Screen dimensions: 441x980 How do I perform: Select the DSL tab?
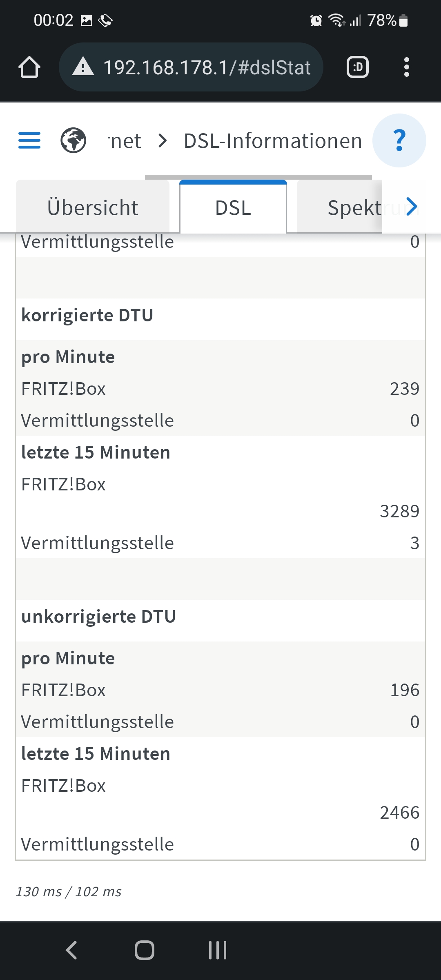click(233, 207)
